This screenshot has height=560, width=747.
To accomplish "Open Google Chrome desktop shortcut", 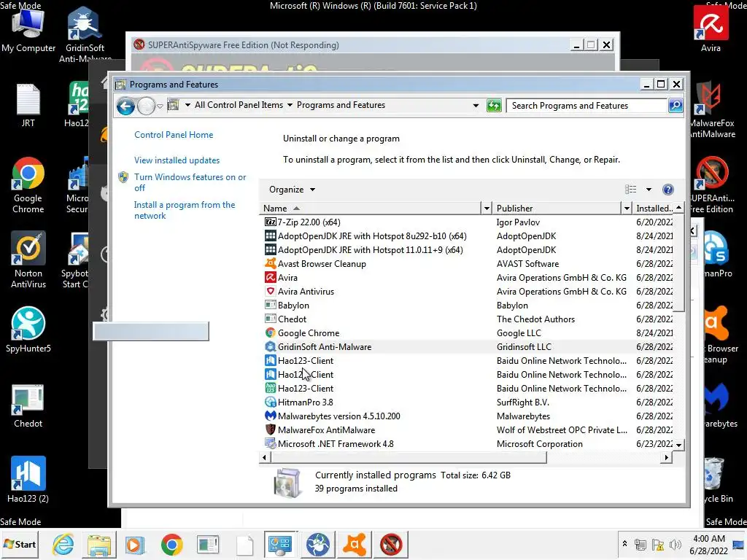I will tap(28, 185).
